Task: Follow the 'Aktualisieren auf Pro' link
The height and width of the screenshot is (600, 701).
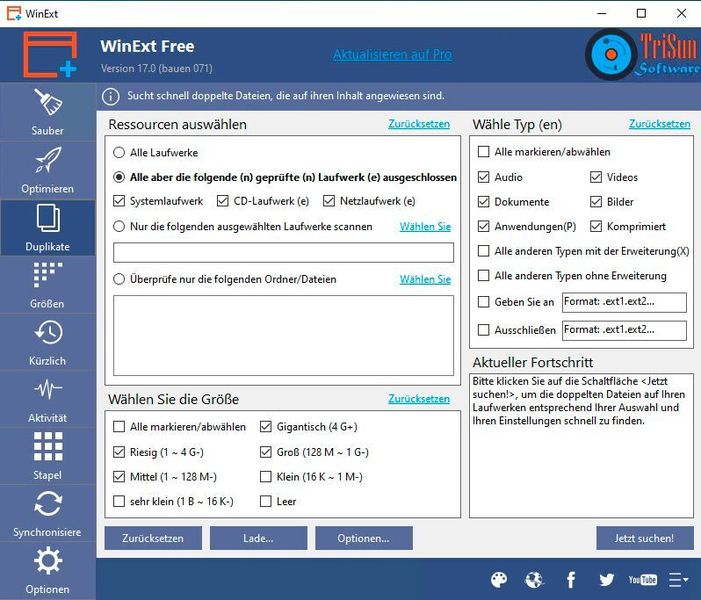Action: tap(393, 55)
